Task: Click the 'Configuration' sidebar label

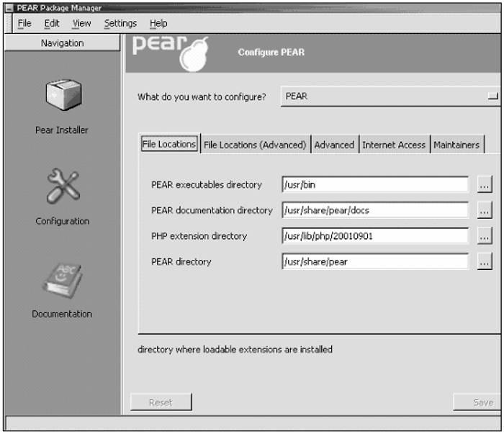Action: (x=63, y=221)
